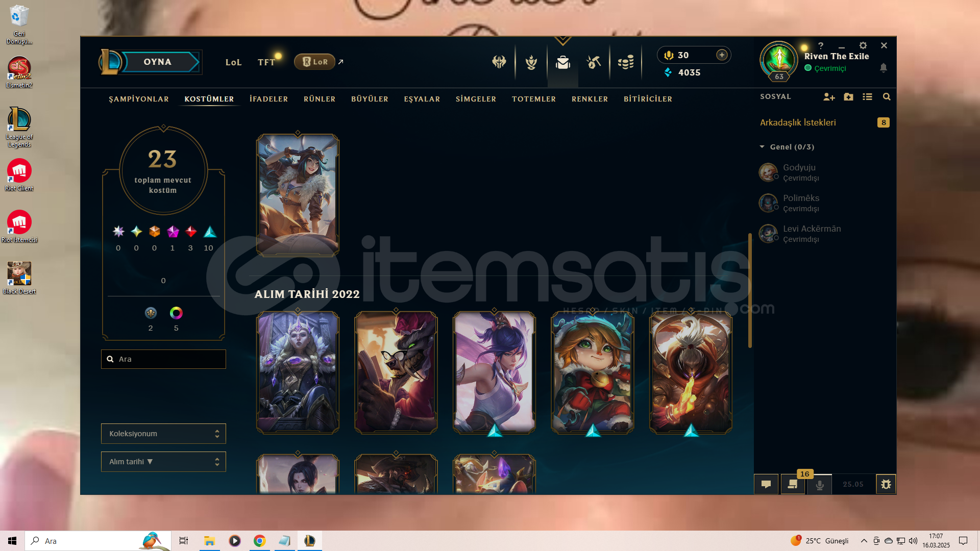Select friend Levi Ackêrmân
Image resolution: width=980 pixels, height=551 pixels.
tap(824, 233)
